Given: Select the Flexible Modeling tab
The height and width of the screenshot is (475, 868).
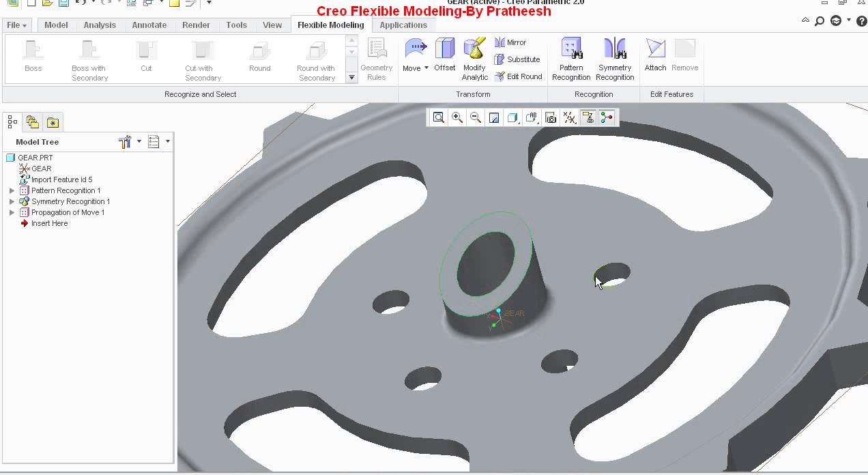Looking at the screenshot, I should 331,25.
